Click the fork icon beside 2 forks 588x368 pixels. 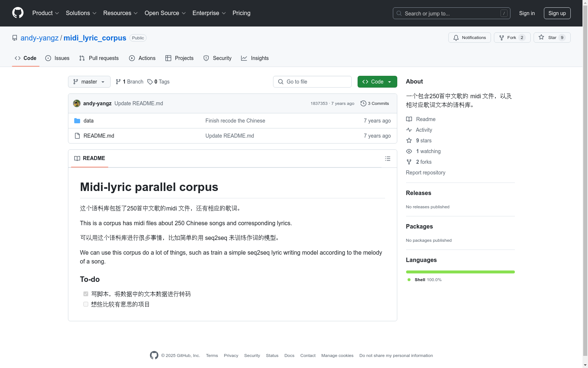point(409,162)
